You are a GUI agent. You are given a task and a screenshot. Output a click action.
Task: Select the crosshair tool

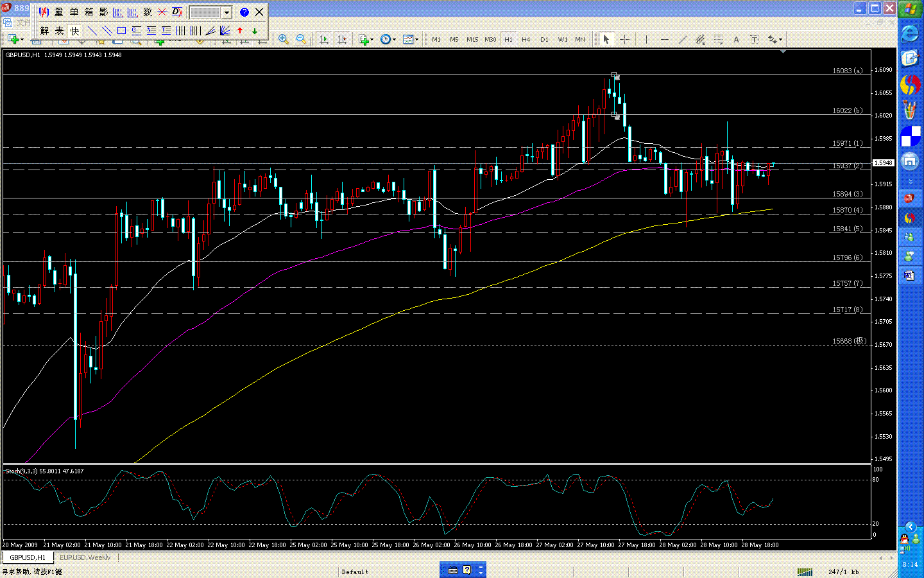click(x=624, y=39)
